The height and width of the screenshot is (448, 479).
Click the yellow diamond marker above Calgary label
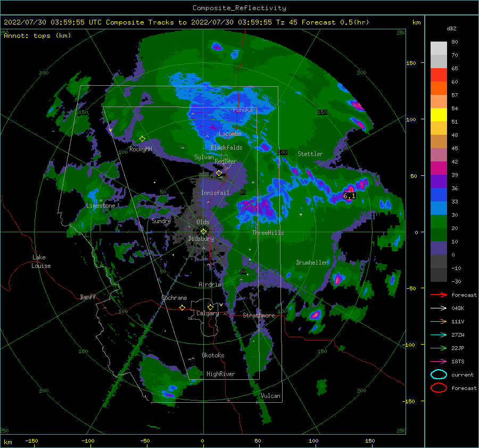(210, 307)
